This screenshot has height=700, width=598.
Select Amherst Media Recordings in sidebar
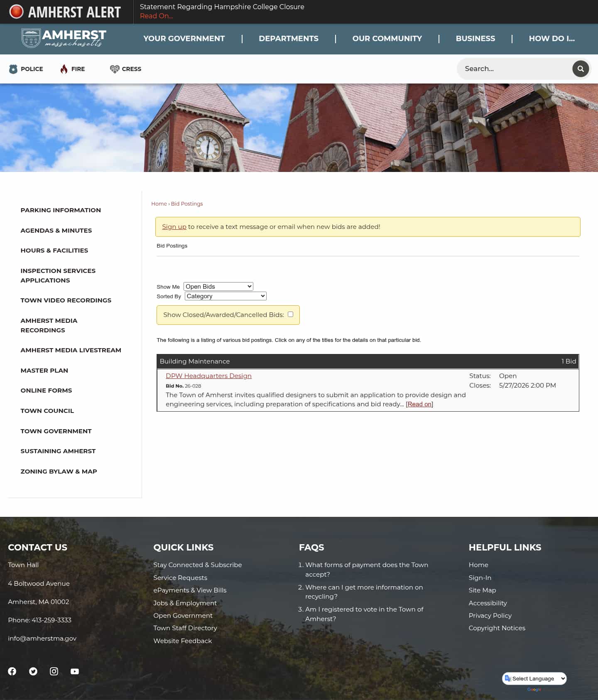[x=49, y=325]
